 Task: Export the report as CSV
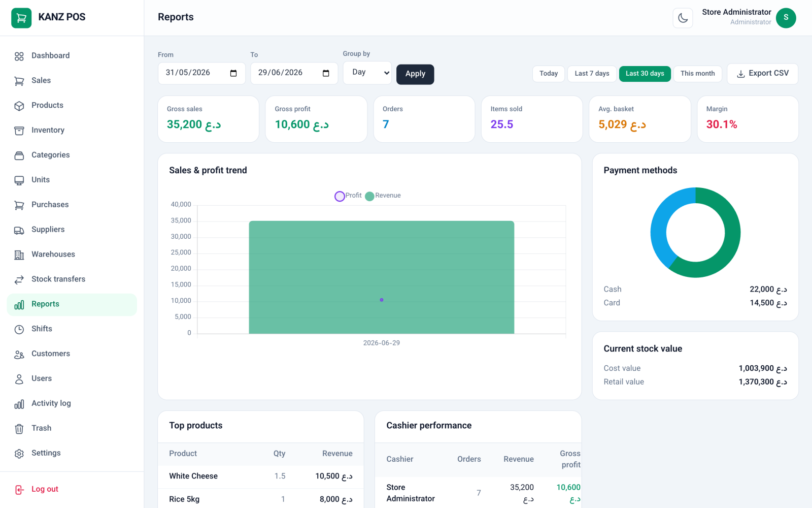pos(762,74)
